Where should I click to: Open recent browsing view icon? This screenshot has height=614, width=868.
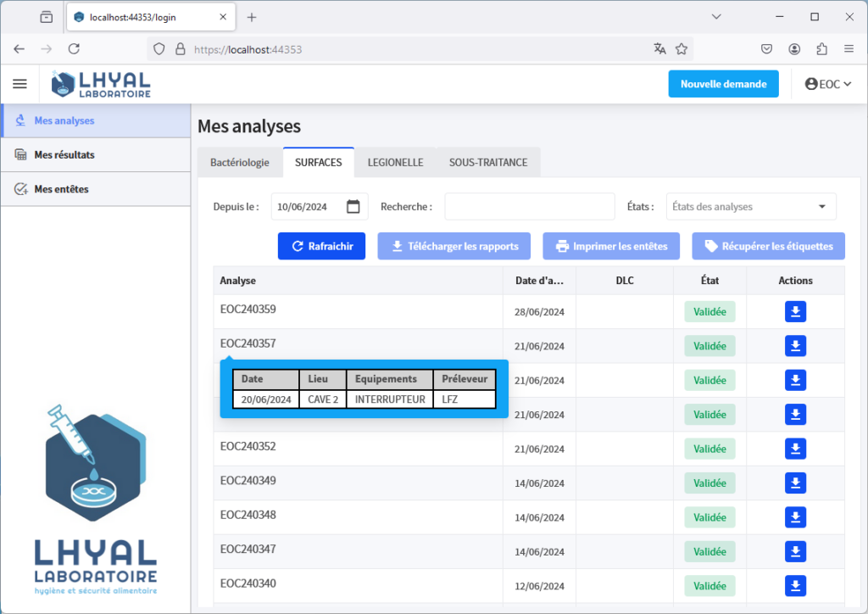click(x=47, y=17)
